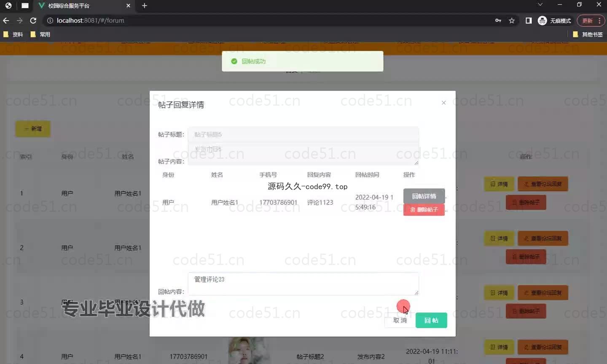Click the 回帖内容 reply textarea

303,284
